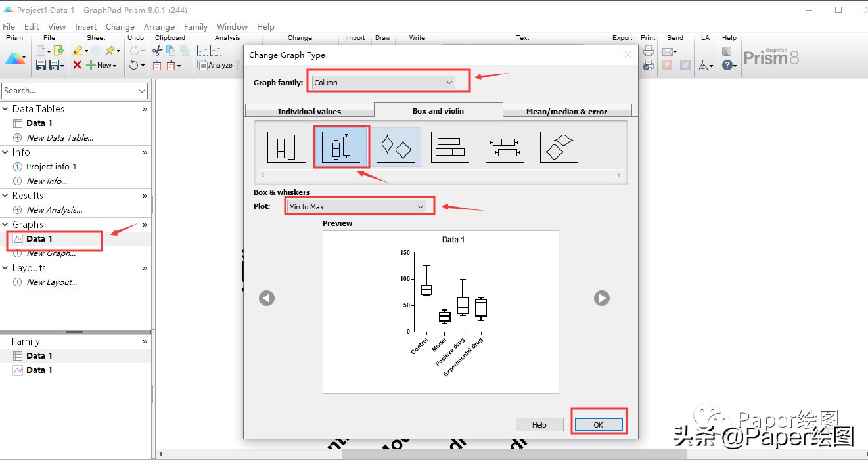This screenshot has height=461, width=868.
Task: Select the horizontal box and whiskers icon
Action: tap(505, 147)
